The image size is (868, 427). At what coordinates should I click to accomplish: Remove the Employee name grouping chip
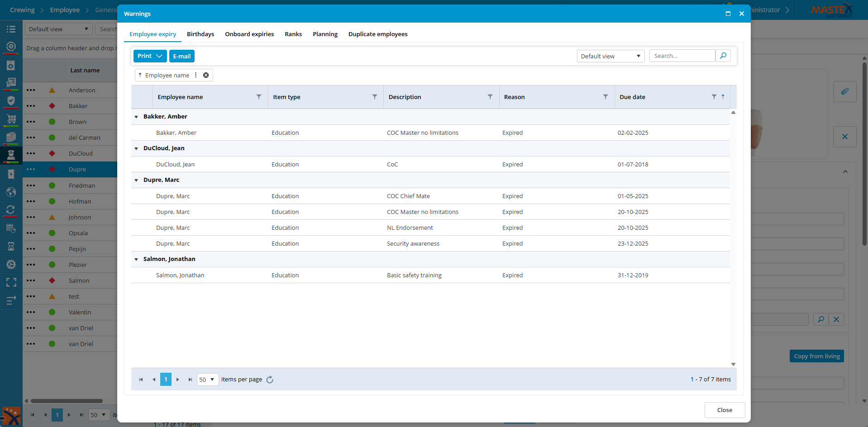tap(206, 75)
